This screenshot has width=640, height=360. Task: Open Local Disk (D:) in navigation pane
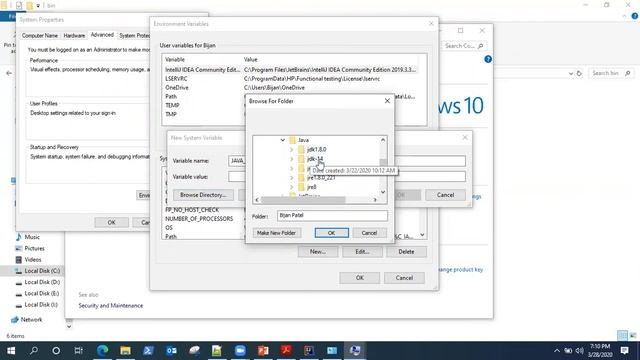coord(42,282)
